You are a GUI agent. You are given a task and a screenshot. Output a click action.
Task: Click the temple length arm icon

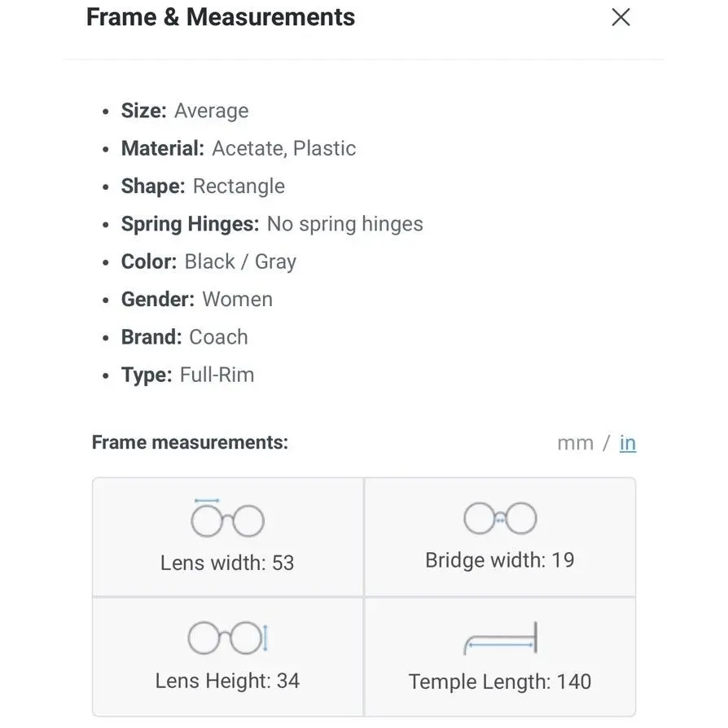tap(501, 638)
